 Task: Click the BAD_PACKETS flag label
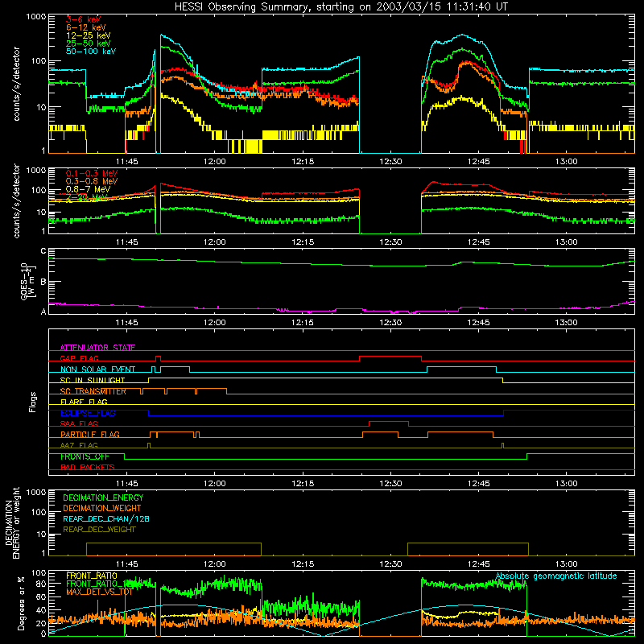tap(88, 467)
